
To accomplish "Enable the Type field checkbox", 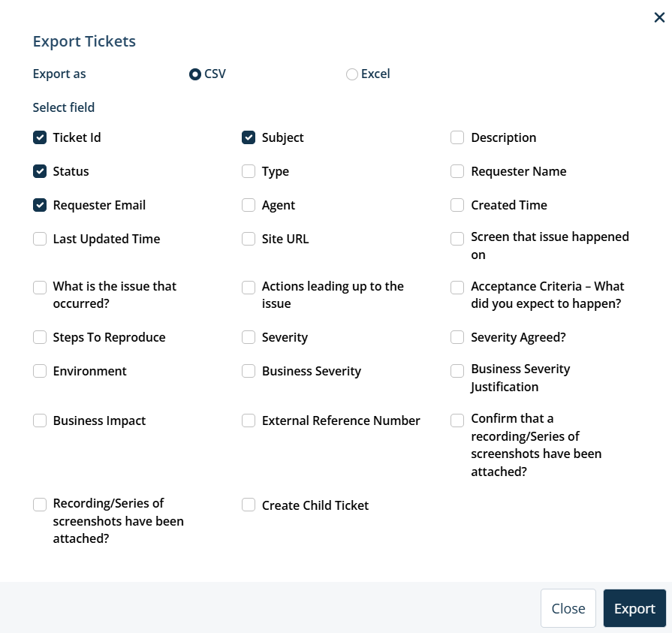I will [249, 171].
